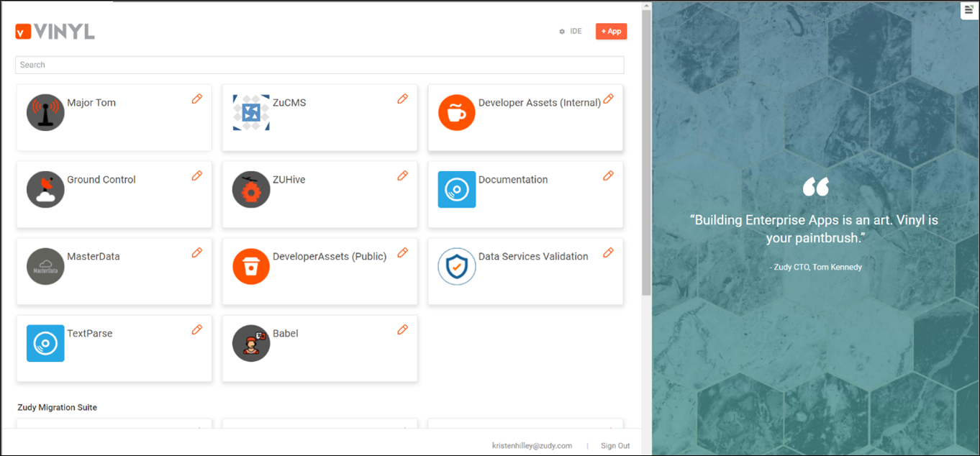Viewport: 980px width, 456px height.
Task: Focus the Search input field
Action: coord(319,65)
